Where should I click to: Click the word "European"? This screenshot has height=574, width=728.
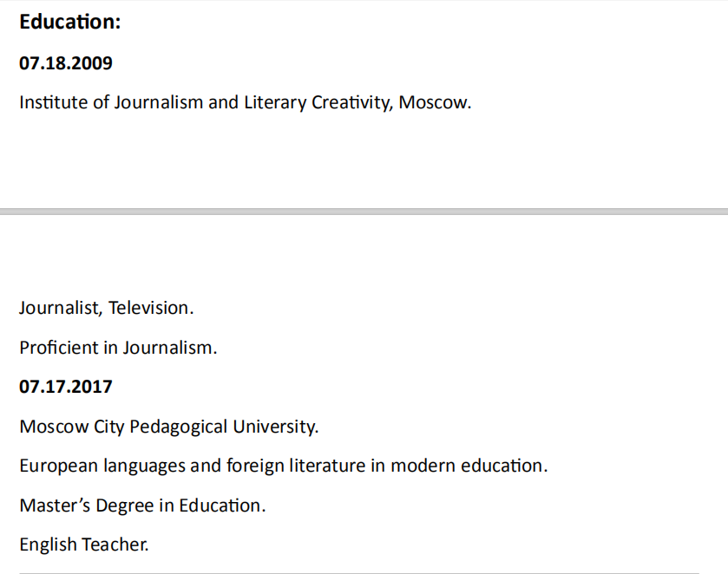coord(59,466)
